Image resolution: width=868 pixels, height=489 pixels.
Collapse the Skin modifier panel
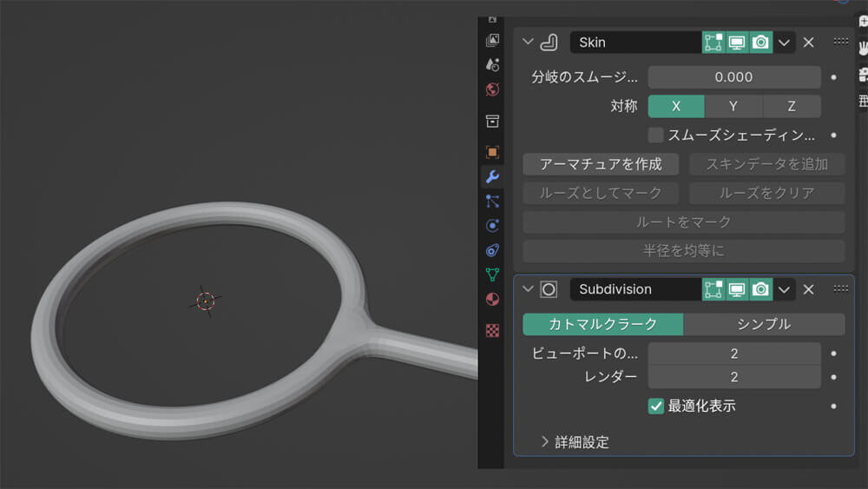point(528,42)
